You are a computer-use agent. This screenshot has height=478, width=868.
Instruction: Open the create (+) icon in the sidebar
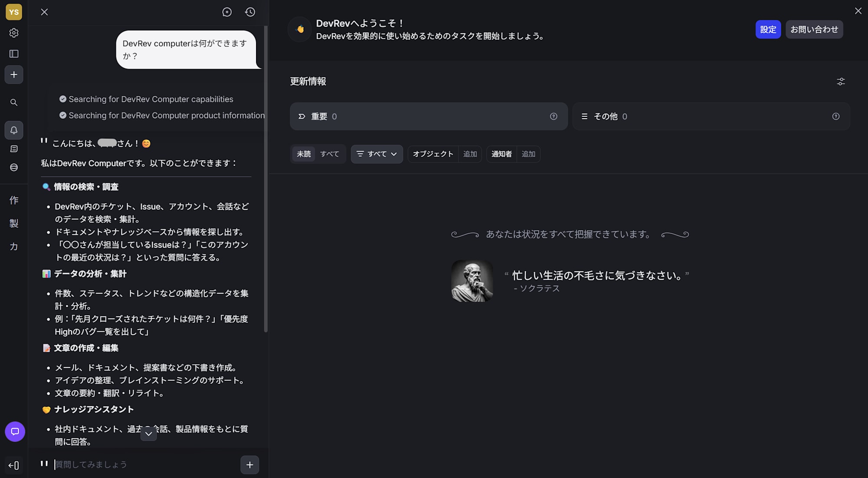point(14,75)
